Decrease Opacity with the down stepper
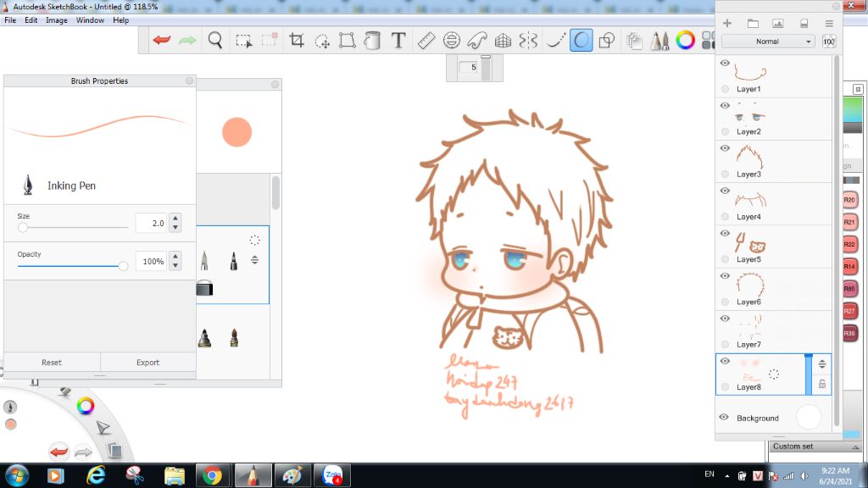This screenshot has width=868, height=488. point(175,265)
